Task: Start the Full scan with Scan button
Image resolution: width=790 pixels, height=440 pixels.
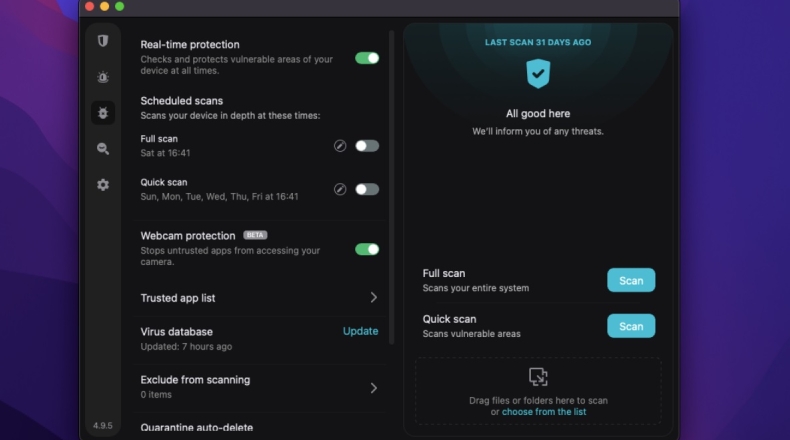Action: (x=631, y=280)
